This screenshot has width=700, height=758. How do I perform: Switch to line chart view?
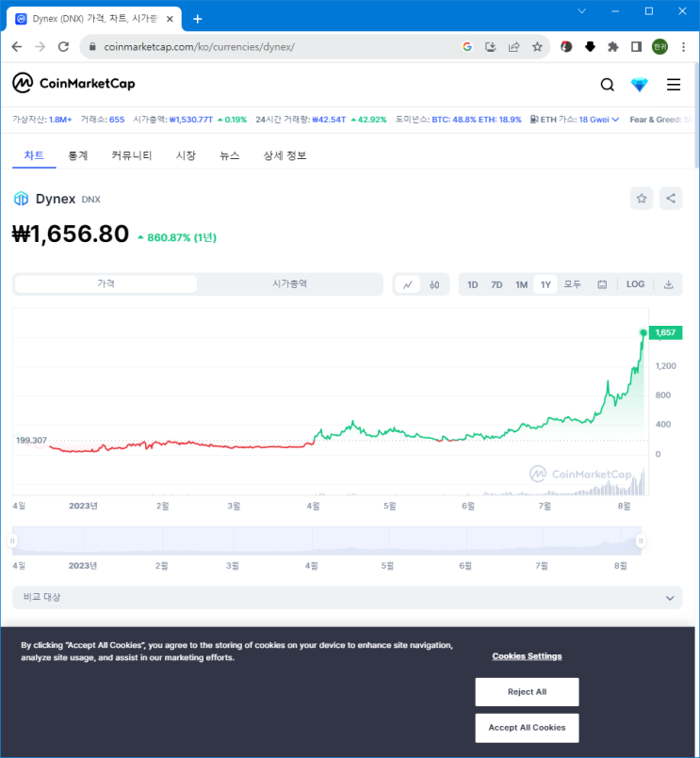point(408,284)
